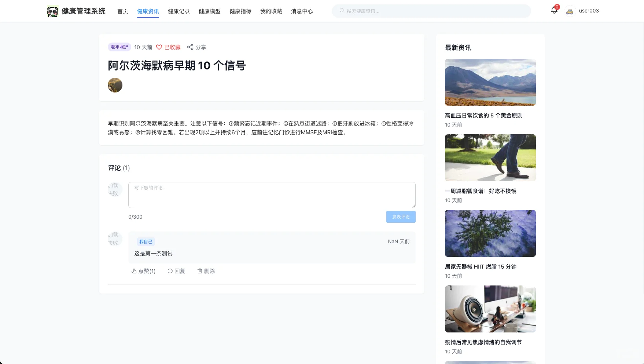Image resolution: width=644 pixels, height=364 pixels.
Task: Click the user avatar icon beside user003
Action: coord(570,11)
